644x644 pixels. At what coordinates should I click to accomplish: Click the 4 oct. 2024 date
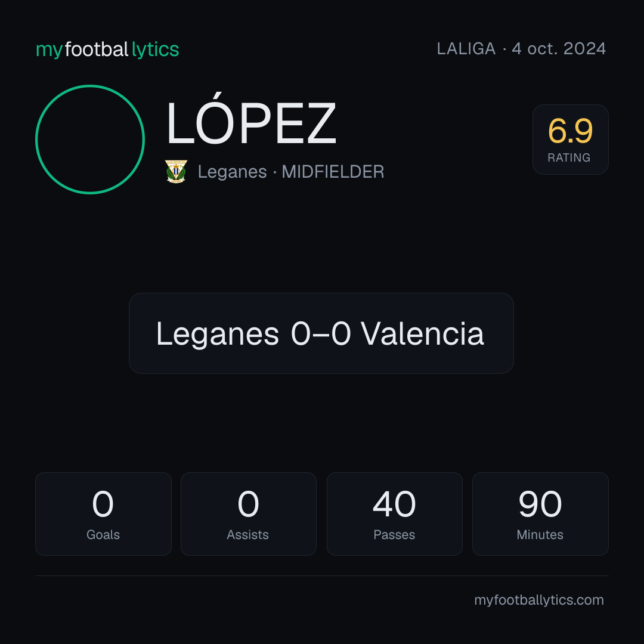click(559, 49)
